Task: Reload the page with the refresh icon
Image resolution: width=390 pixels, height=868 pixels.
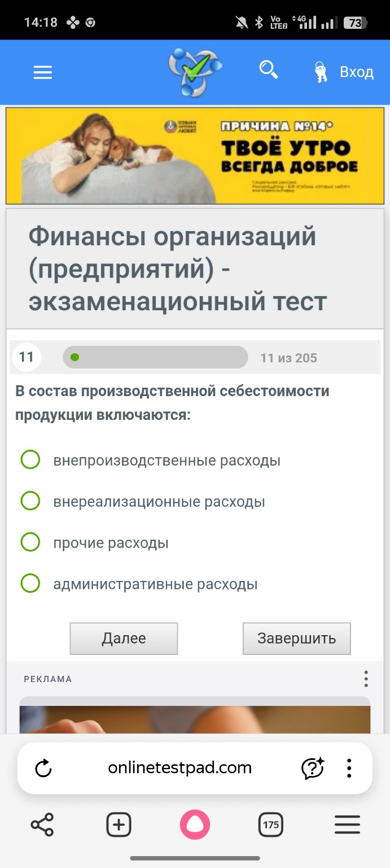Action: point(43,768)
